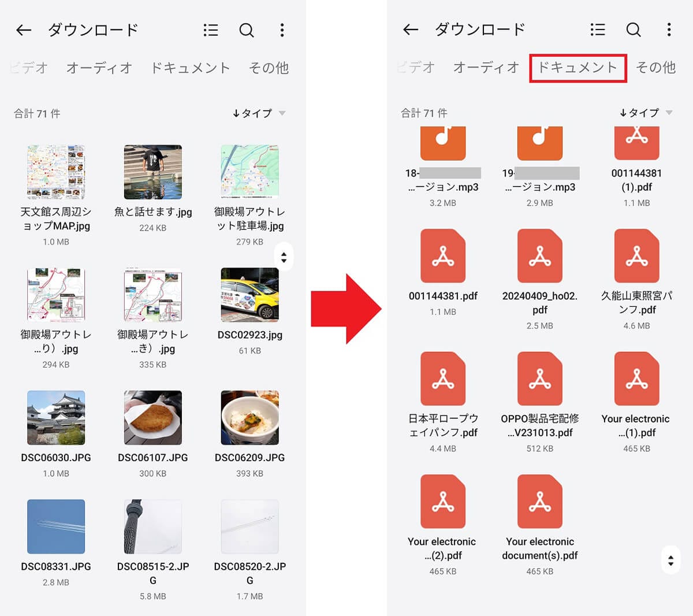Select その他 tab on right screen
693x616 pixels.
point(655,68)
